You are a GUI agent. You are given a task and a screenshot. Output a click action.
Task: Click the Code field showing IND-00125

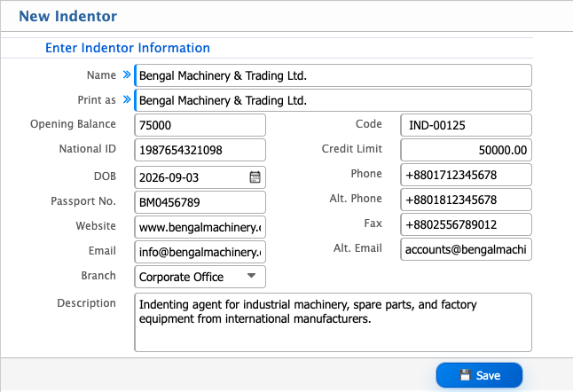pos(466,125)
